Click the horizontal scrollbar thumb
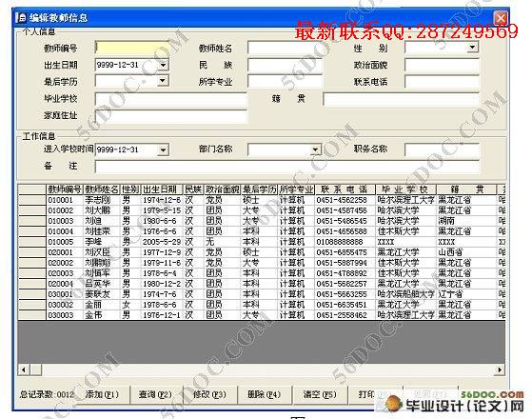 pos(36,369)
